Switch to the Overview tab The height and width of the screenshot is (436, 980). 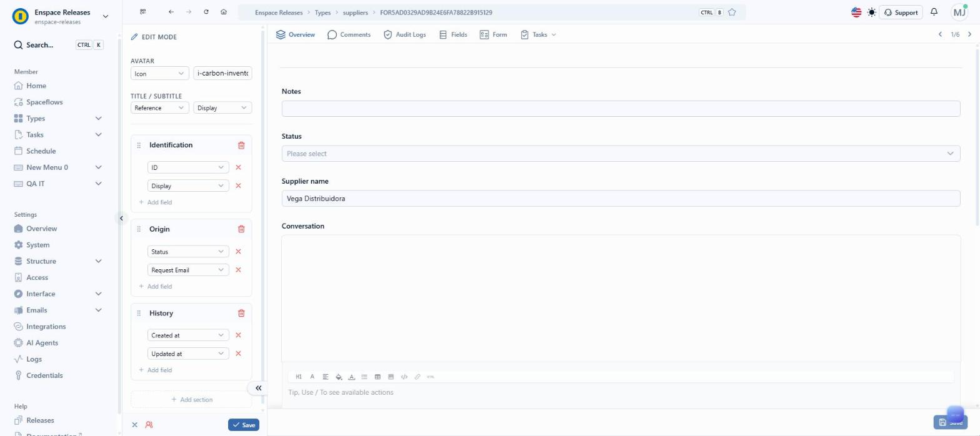295,35
